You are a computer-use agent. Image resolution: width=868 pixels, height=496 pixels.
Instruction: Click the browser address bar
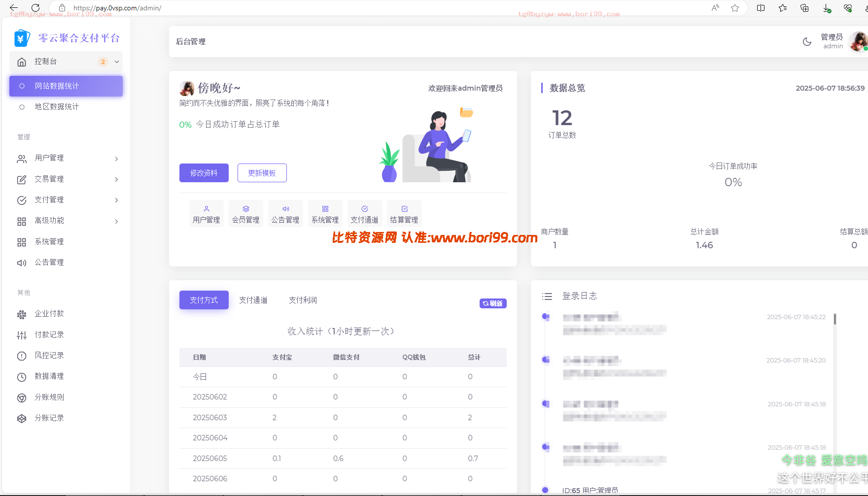coord(384,8)
